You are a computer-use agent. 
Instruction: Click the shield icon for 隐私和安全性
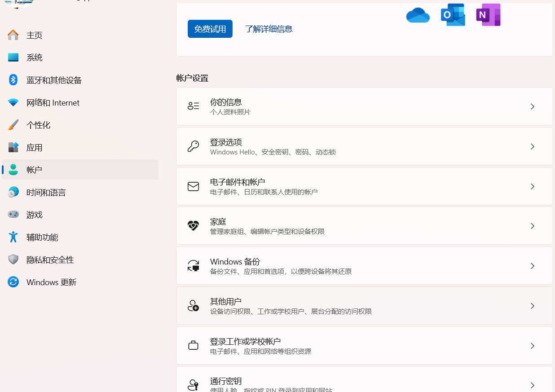pyautogui.click(x=13, y=260)
